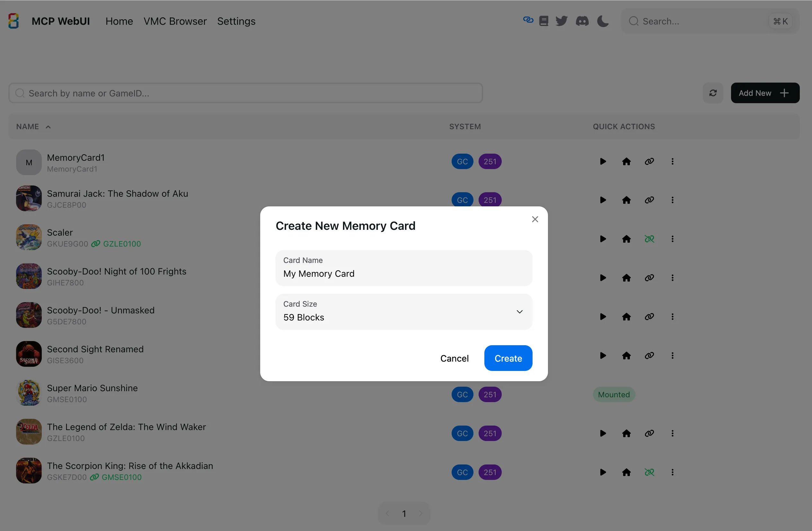Open more options for Samurai Jack
Image resolution: width=812 pixels, height=531 pixels.
coord(672,200)
